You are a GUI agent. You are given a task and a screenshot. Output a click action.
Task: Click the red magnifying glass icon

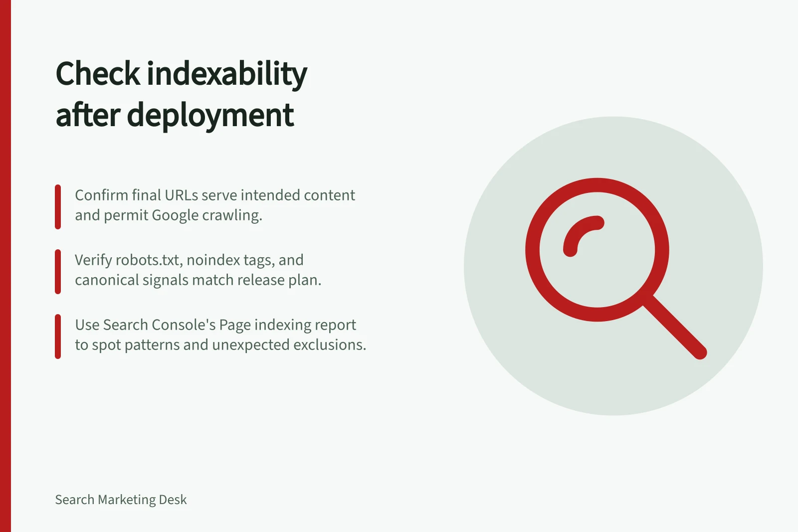pyautogui.click(x=616, y=268)
